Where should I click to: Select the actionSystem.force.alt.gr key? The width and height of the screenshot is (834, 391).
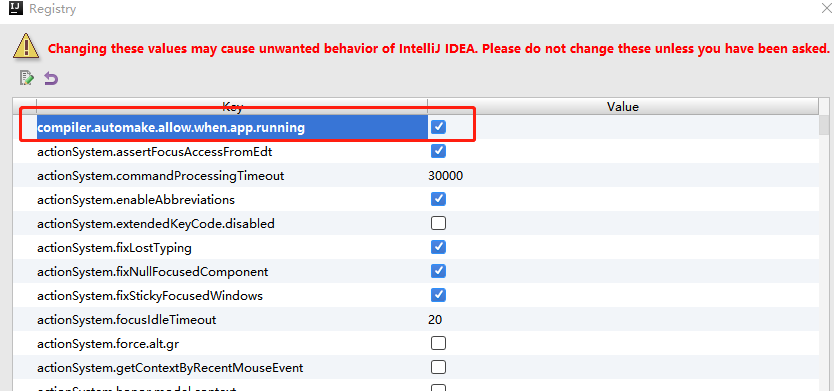(x=108, y=344)
